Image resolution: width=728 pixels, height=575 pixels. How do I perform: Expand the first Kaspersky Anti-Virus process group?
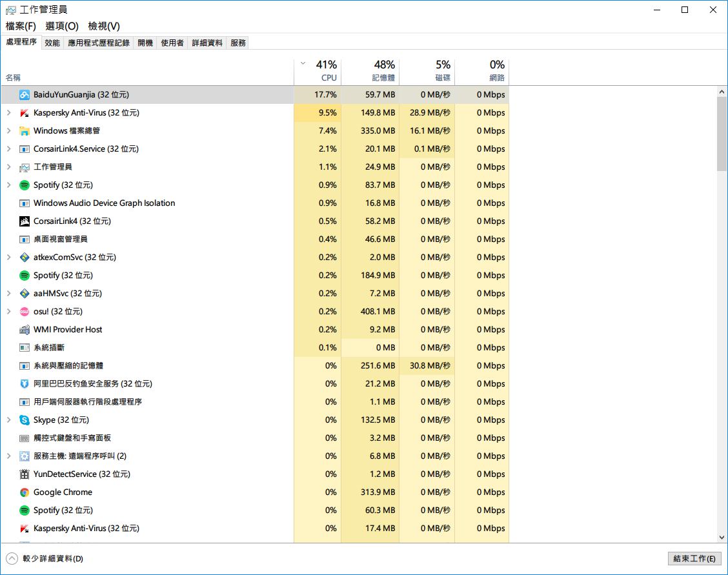8,113
